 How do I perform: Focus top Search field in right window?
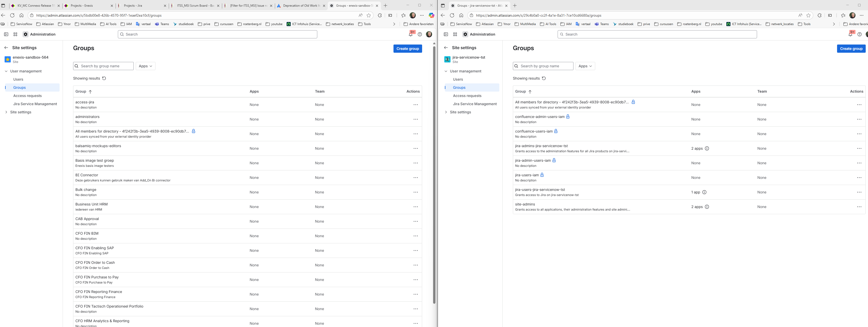(x=657, y=34)
